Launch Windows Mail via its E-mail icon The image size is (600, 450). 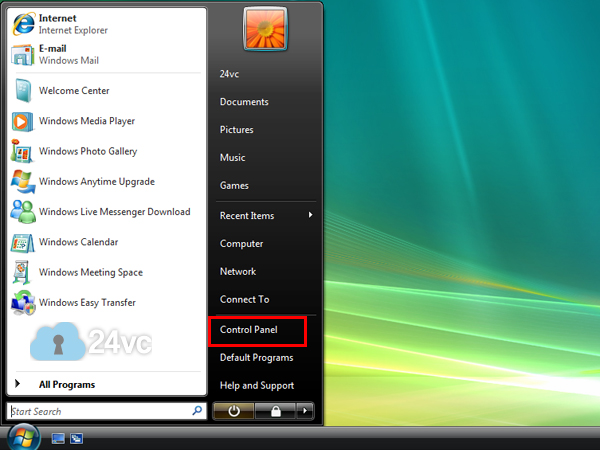coord(23,55)
